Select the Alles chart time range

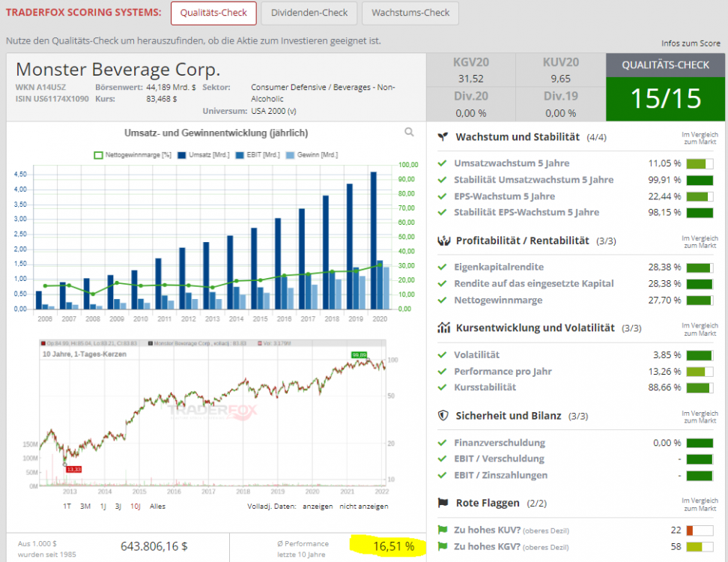158,507
